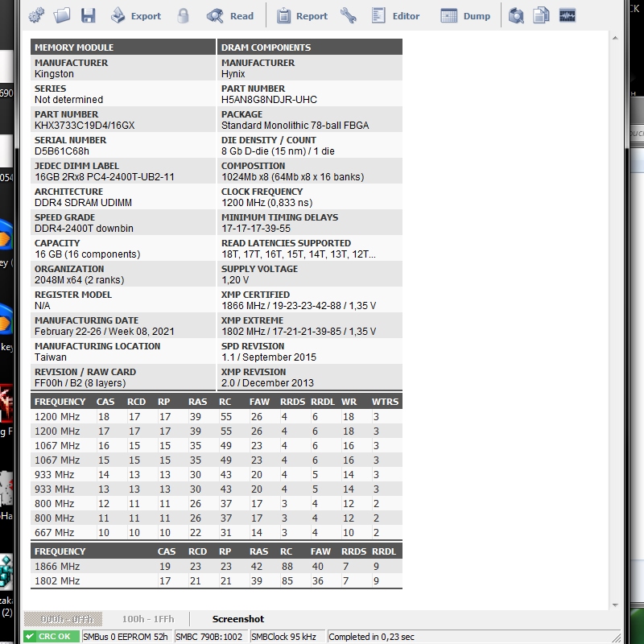Click 'February 22-26 / Week 08, 2021' date
Screen dimensions: 644x644
tap(105, 332)
